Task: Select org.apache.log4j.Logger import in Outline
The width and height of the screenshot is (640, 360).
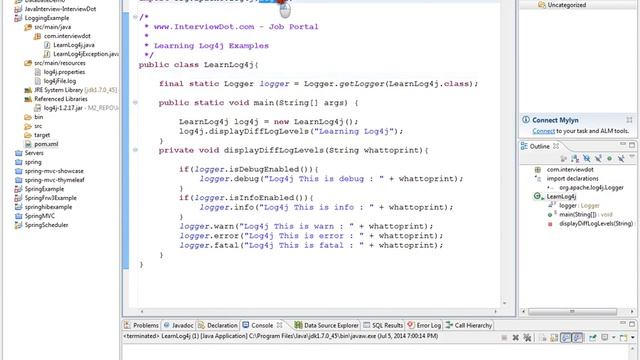Action: point(591,187)
